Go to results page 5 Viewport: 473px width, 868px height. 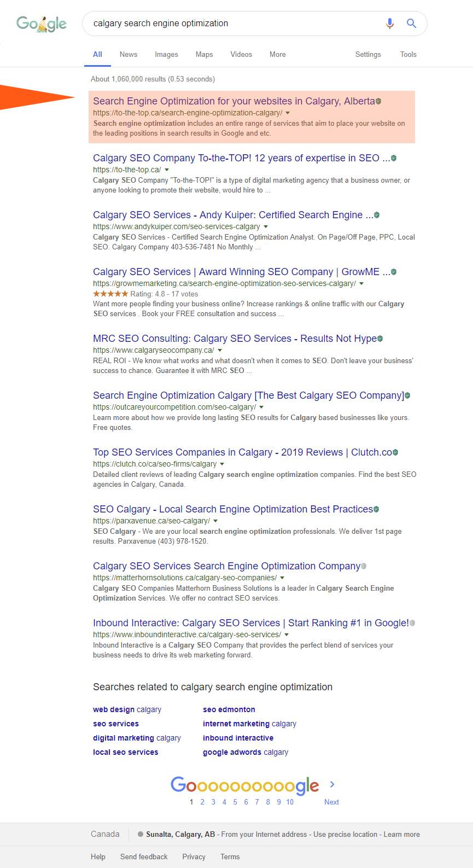(235, 802)
